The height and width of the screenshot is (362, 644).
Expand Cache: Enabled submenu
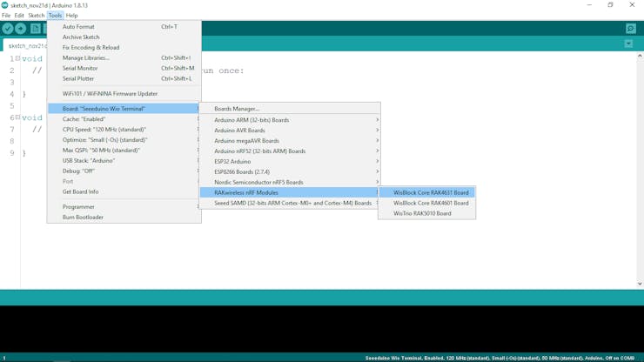(x=124, y=119)
